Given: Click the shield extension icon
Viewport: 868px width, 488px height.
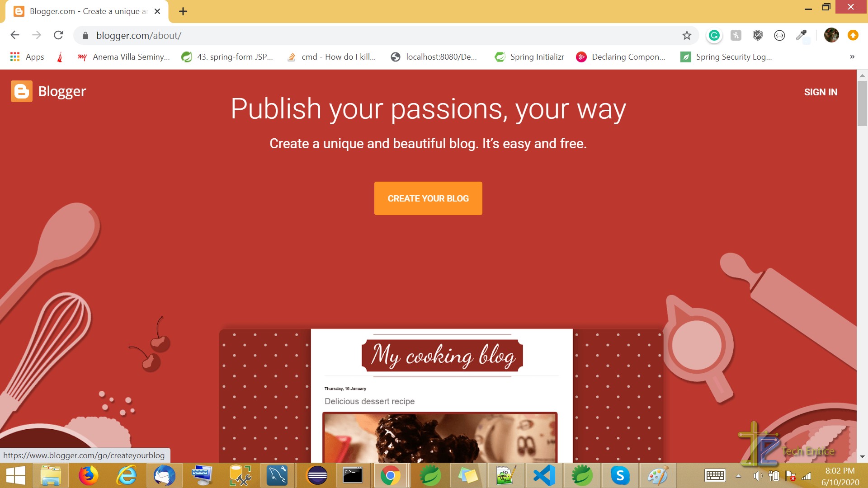Looking at the screenshot, I should [757, 35].
